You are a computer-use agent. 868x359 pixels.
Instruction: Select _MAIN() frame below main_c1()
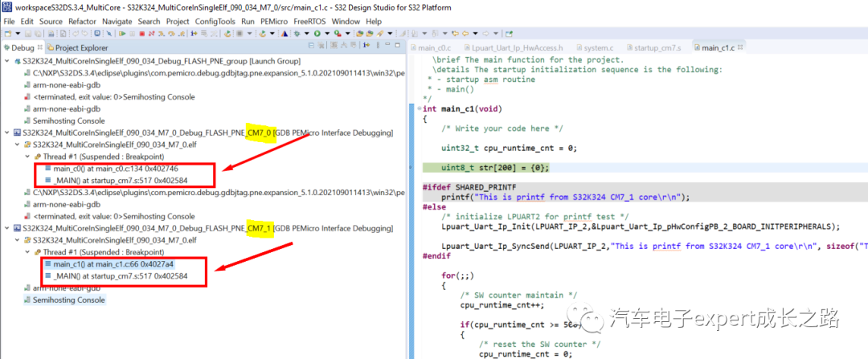(x=116, y=276)
